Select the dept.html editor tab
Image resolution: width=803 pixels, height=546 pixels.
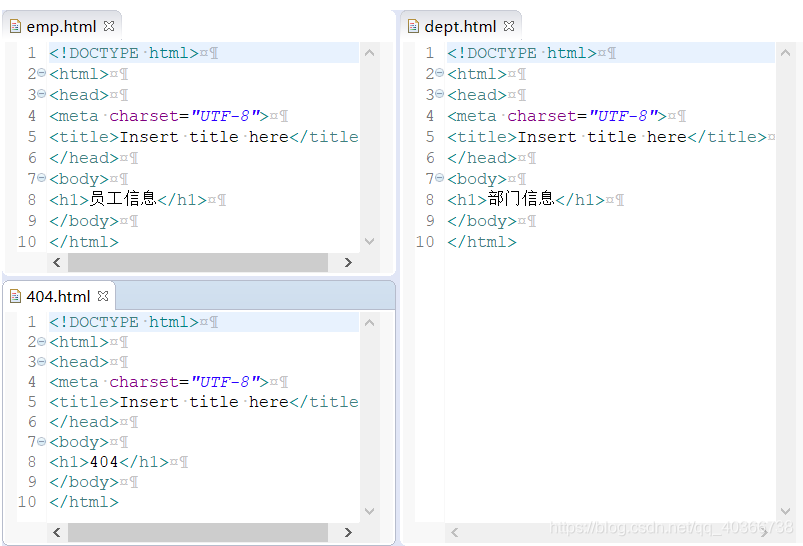(460, 26)
